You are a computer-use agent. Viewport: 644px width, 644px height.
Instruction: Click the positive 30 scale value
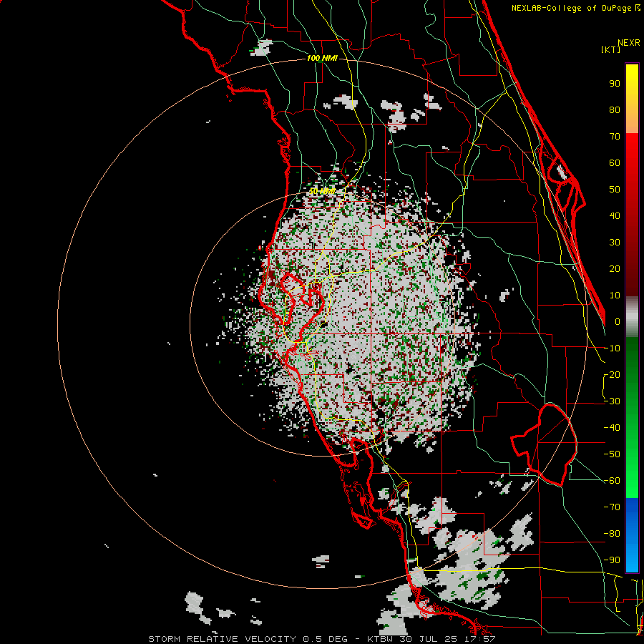click(615, 243)
